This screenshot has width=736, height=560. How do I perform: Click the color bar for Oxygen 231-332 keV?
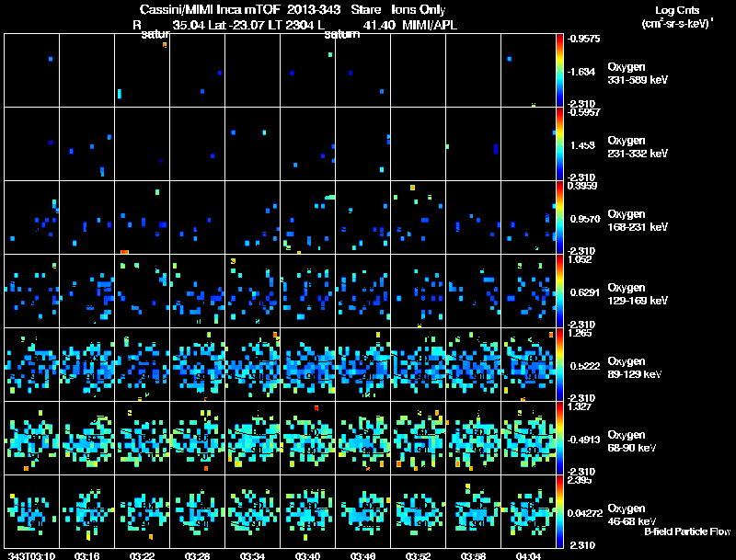click(560, 143)
